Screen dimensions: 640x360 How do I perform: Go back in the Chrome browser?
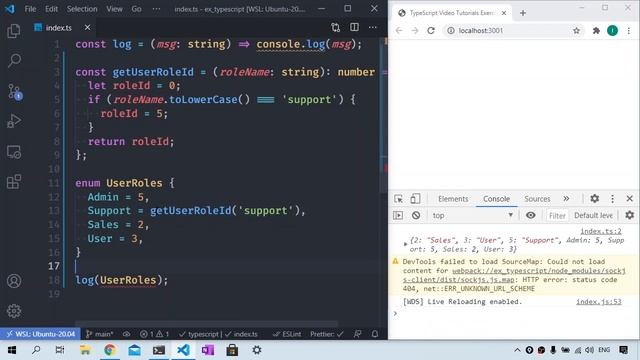click(399, 31)
